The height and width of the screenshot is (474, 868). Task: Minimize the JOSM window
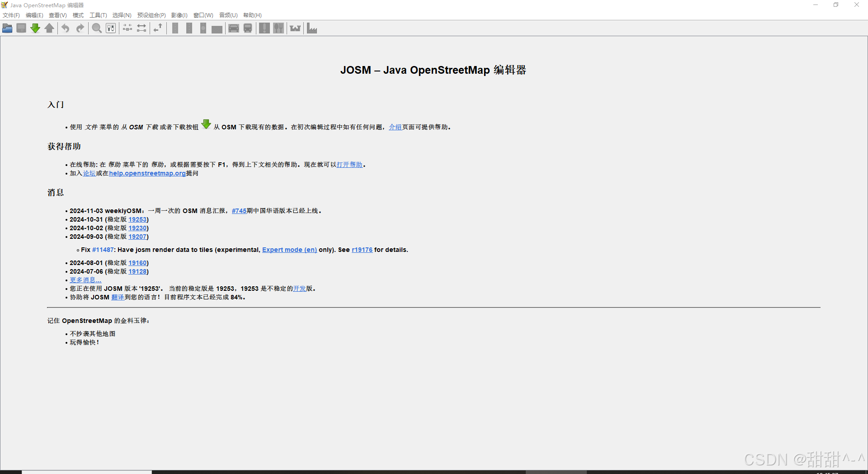point(816,5)
